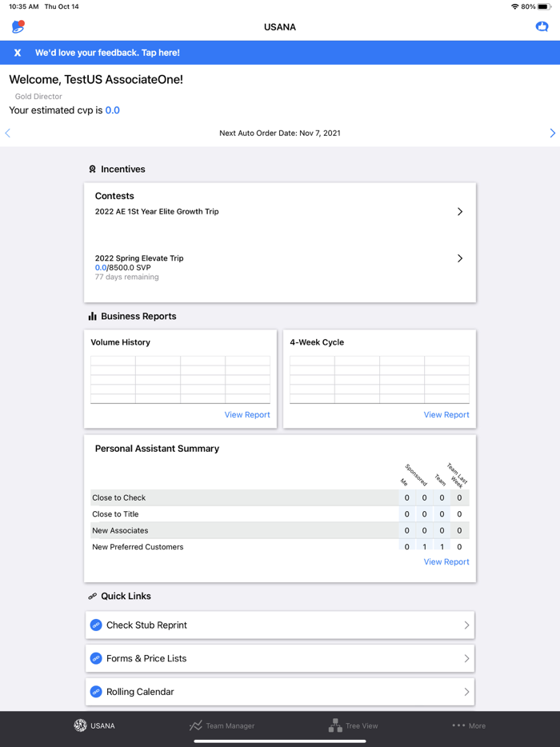Select the Close to Check row
Viewport: 560px width, 747px height.
click(x=280, y=497)
